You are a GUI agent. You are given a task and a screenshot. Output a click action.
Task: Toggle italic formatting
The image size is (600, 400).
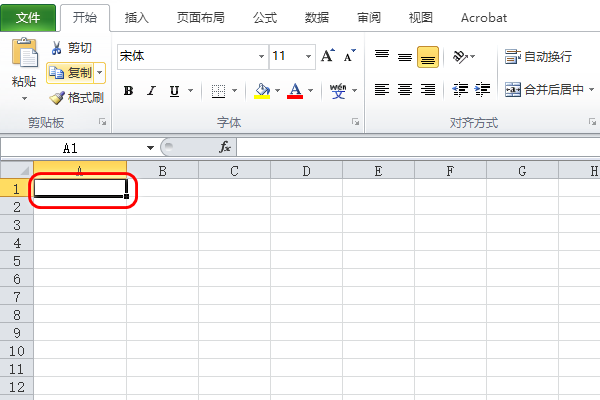[152, 91]
